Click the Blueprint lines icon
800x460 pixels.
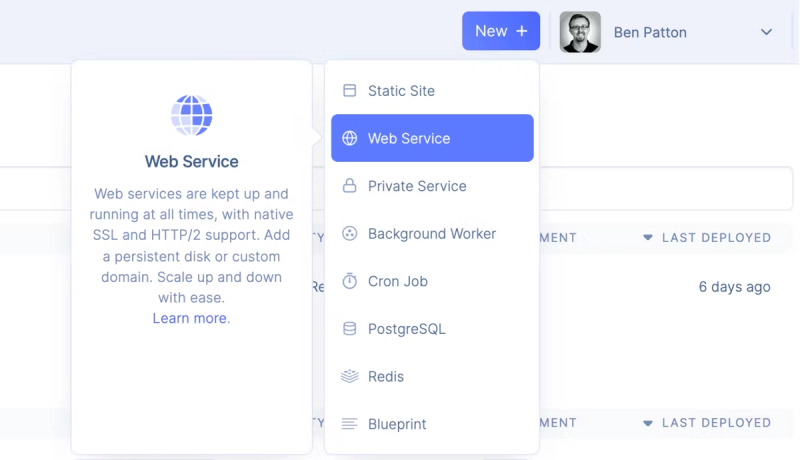349,424
